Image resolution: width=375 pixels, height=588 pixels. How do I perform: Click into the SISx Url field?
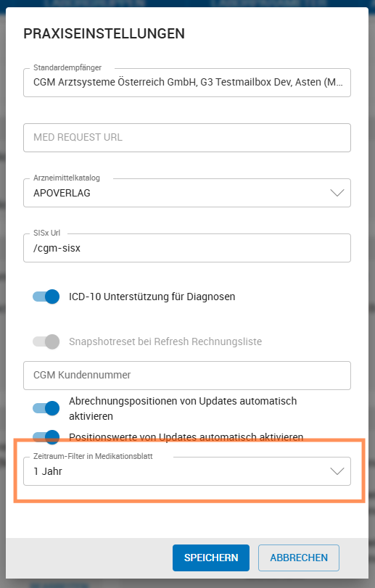(187, 248)
